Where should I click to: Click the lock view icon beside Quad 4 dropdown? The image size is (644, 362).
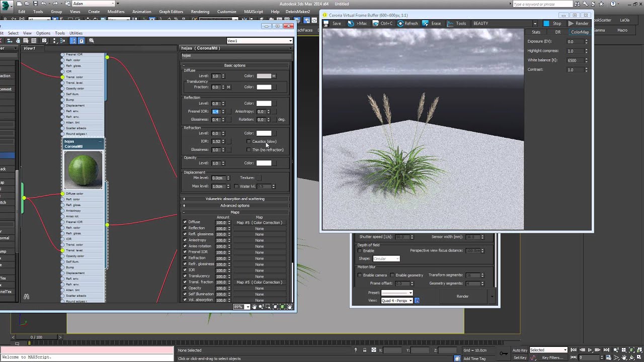(x=417, y=301)
